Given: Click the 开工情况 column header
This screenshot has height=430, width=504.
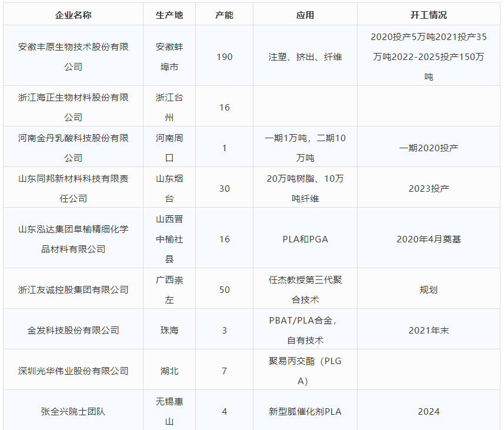Looking at the screenshot, I should tap(429, 15).
